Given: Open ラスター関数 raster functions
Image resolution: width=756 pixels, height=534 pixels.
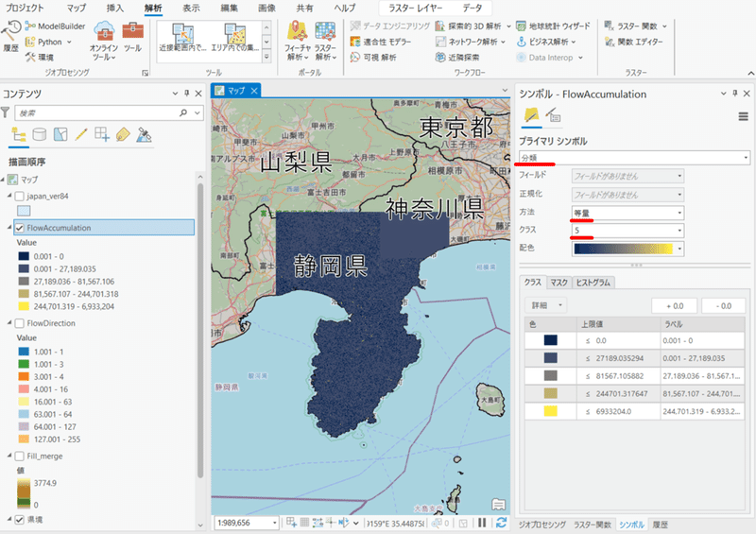Looking at the screenshot, I should pyautogui.click(x=635, y=26).
